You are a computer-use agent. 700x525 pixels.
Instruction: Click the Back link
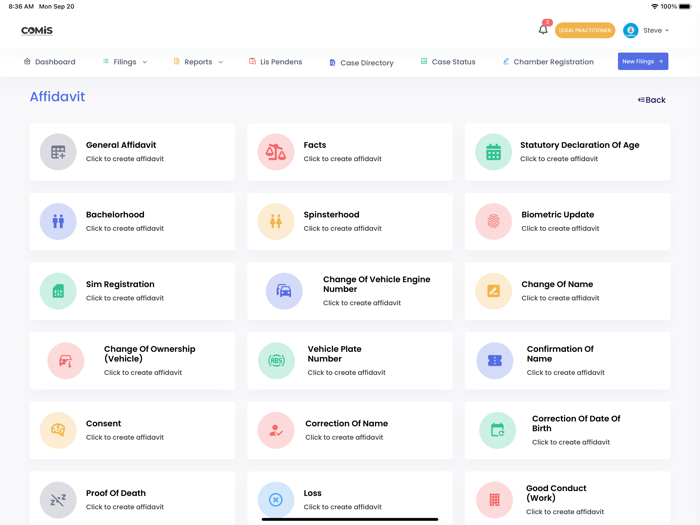click(652, 100)
